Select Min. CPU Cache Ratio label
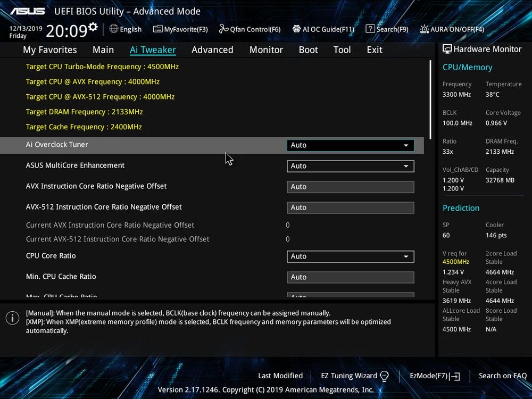This screenshot has width=532, height=399. tap(61, 277)
